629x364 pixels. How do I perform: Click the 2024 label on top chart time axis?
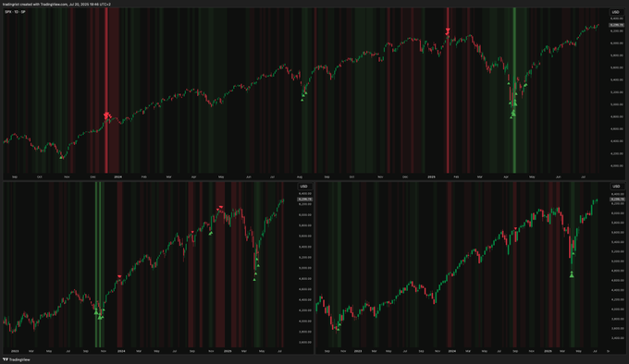pos(118,176)
